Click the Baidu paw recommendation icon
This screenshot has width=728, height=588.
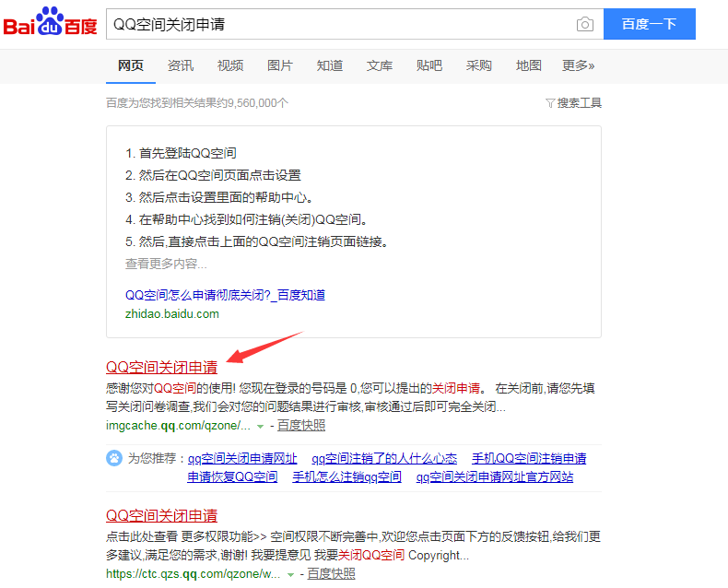click(113, 458)
